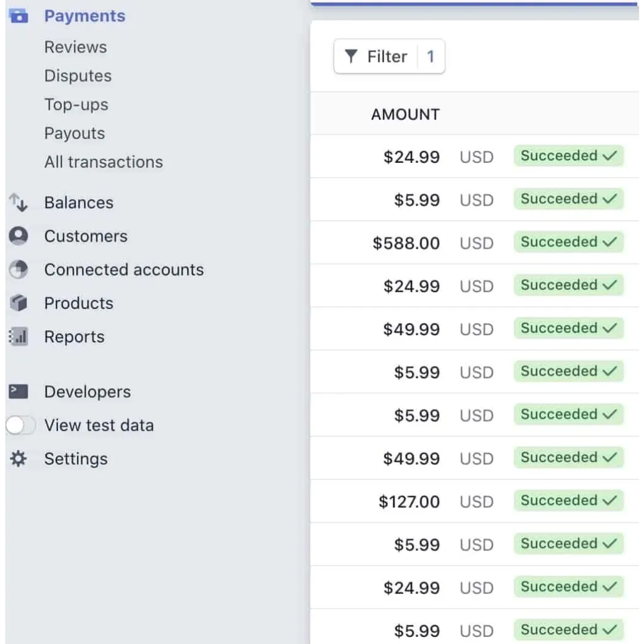Go to Payouts section
Viewport: 644px width, 644px height.
tap(75, 134)
